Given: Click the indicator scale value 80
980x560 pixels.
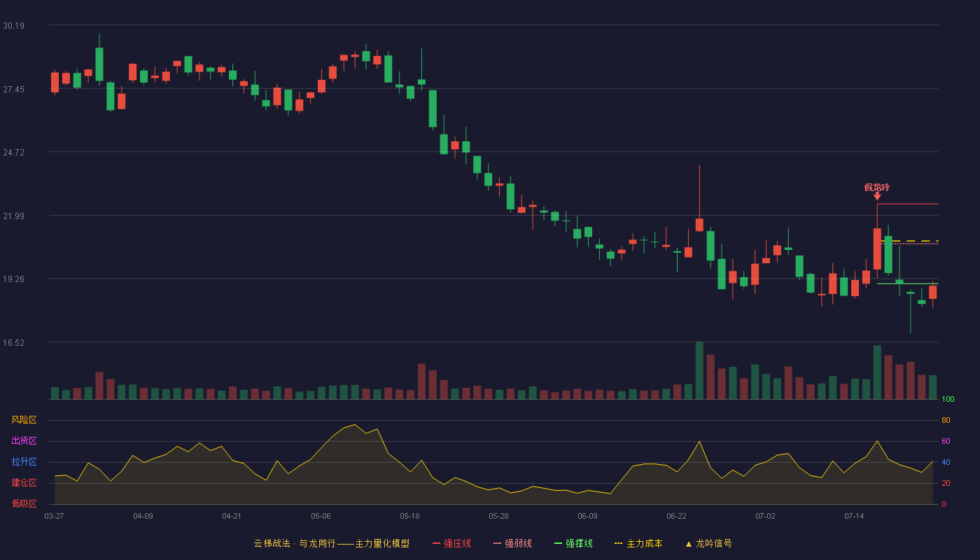Looking at the screenshot, I should [x=946, y=420].
